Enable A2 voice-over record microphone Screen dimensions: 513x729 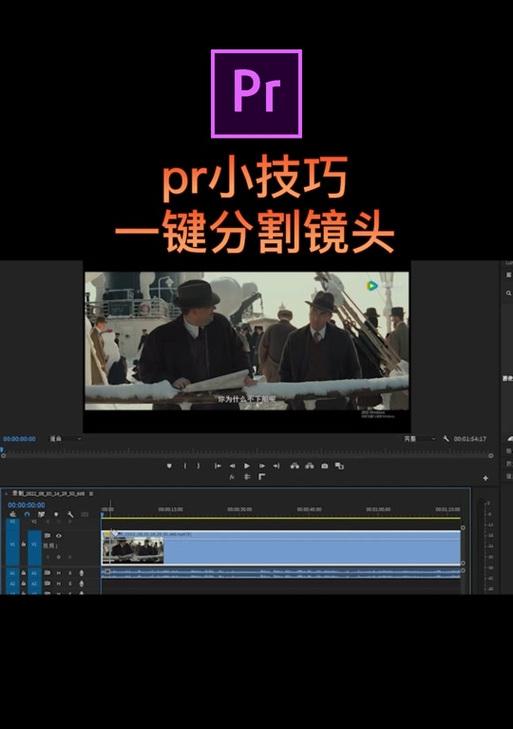pos(82,583)
